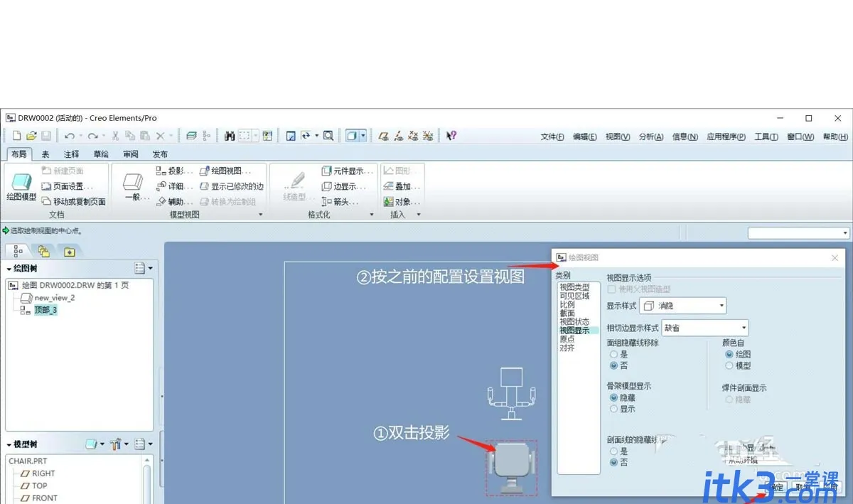Open the 绘图树 settings list dropdown
The image size is (853, 504).
pyautogui.click(x=144, y=269)
